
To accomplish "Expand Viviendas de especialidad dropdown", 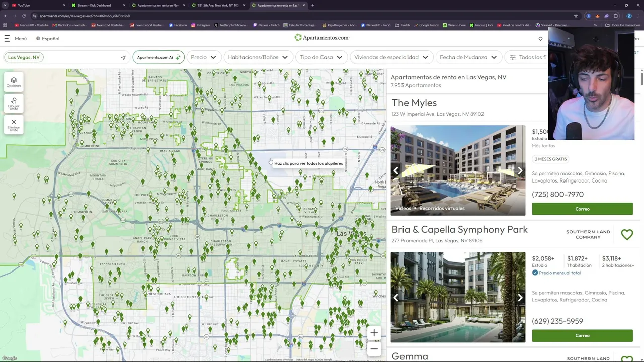I will tap(391, 57).
